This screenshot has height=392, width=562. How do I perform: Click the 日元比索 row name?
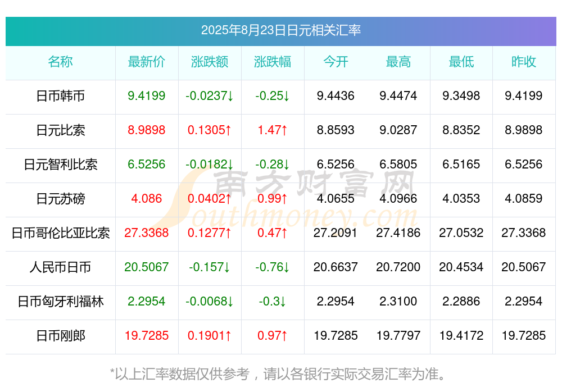coord(60,130)
